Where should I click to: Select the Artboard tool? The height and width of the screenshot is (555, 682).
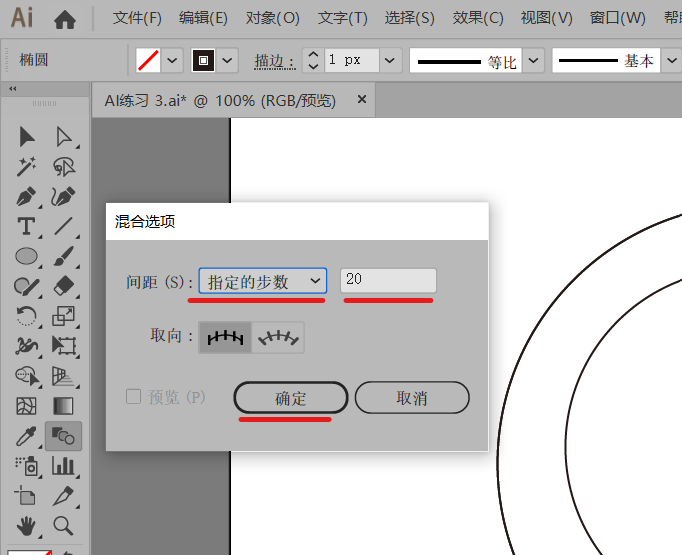pyautogui.click(x=26, y=496)
